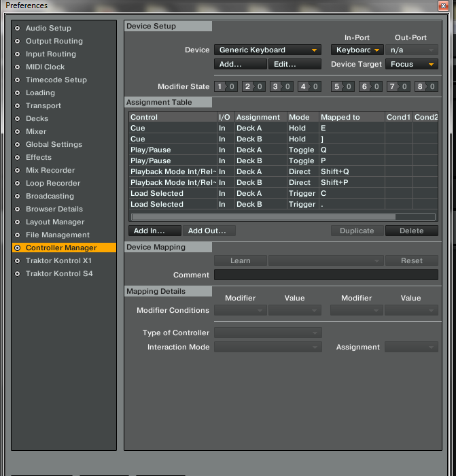The width and height of the screenshot is (456, 476).
Task: Select Load Selected Deck A row
Action: 283,194
